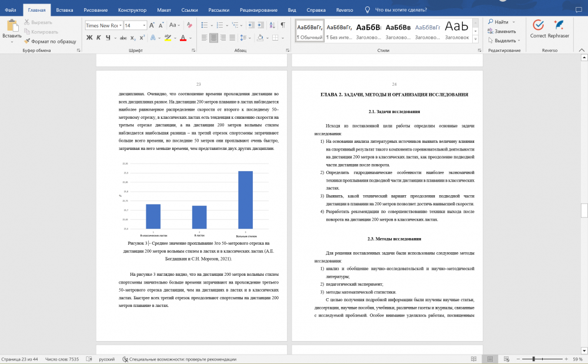This screenshot has height=364, width=588.
Task: Switch to Read Mode view
Action: tap(473, 359)
